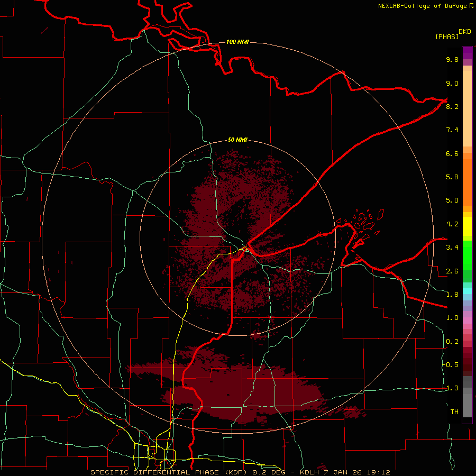Click the bright green segment of color bar
This screenshot has height=476, width=476.
467,255
